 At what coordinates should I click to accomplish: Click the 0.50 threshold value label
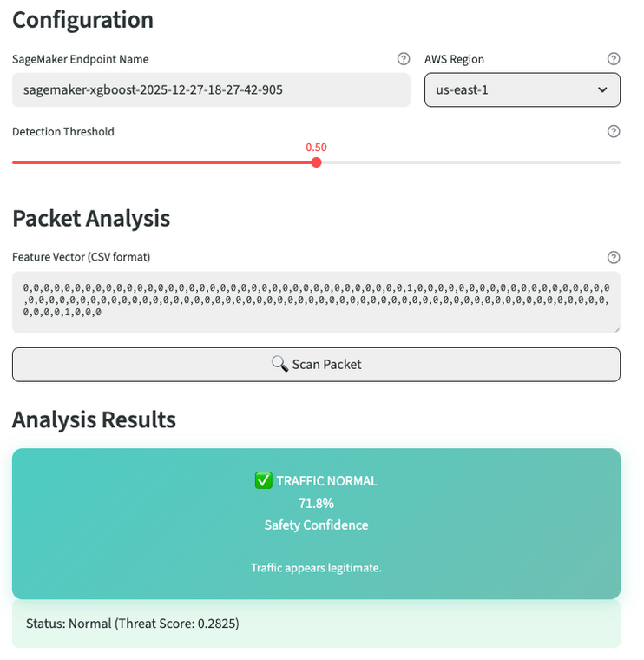point(316,148)
